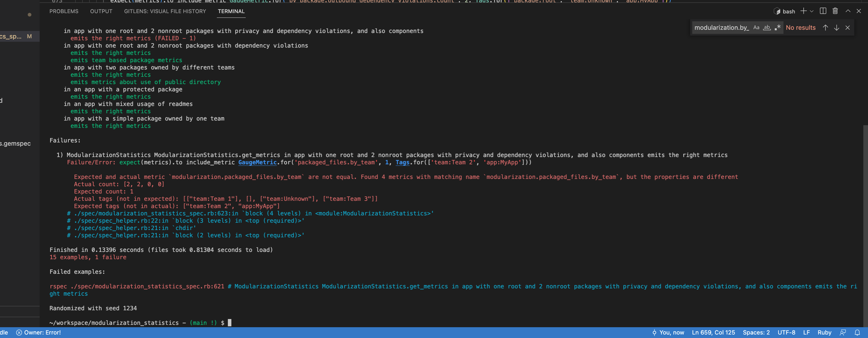
Task: Select the Terminal tab
Action: (231, 11)
